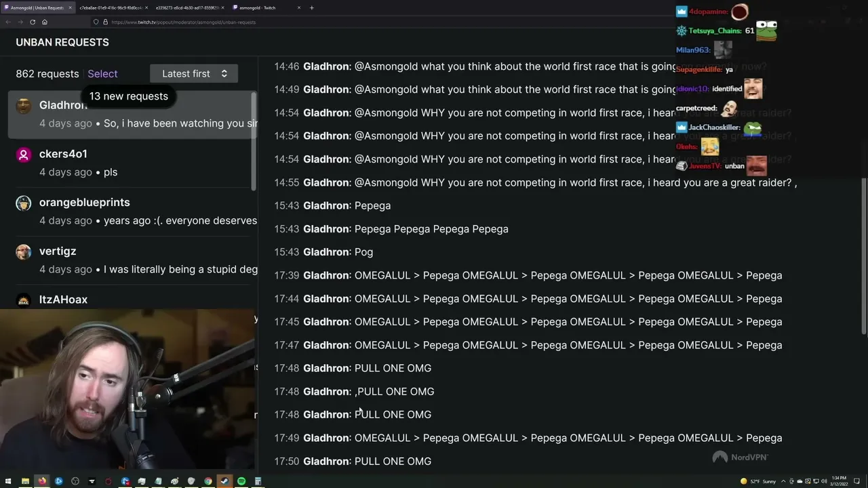Open File Explorer from the taskbar

click(x=25, y=481)
